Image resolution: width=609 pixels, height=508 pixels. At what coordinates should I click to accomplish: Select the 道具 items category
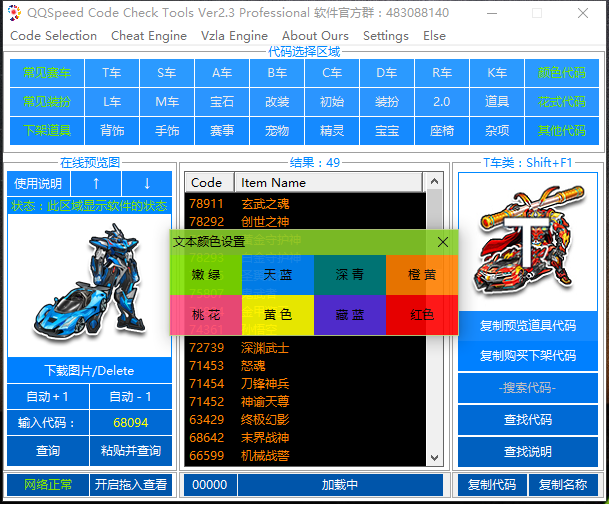[x=497, y=102]
